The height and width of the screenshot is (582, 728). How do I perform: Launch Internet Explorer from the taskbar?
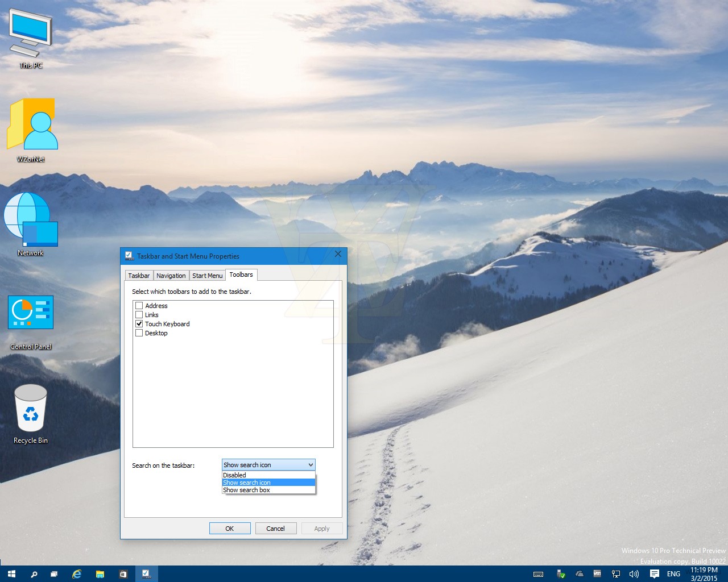[77, 574]
